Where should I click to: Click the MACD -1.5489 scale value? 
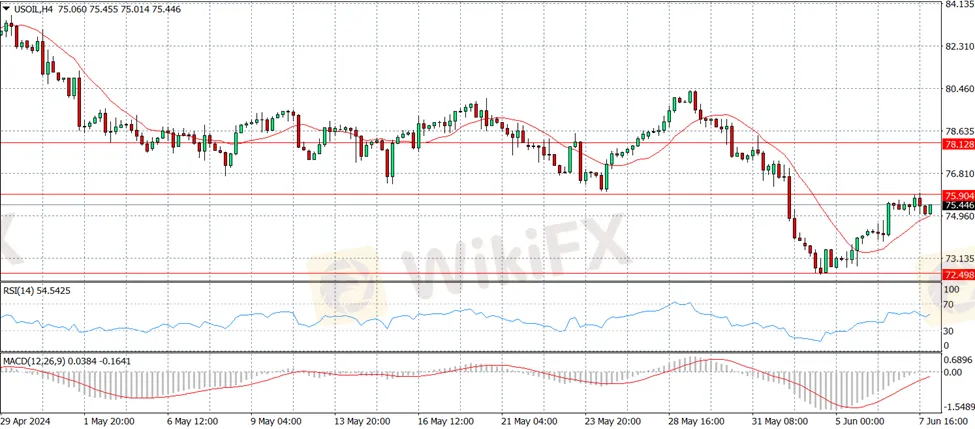tap(958, 405)
